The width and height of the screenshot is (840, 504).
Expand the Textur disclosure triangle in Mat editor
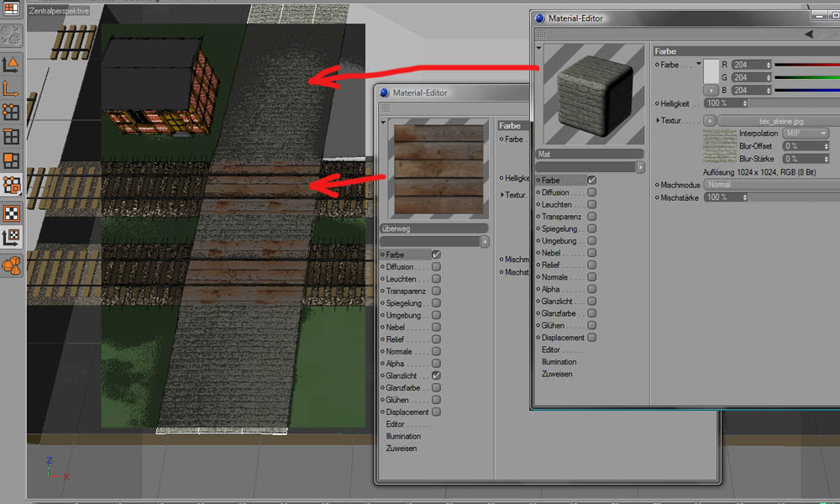[658, 121]
